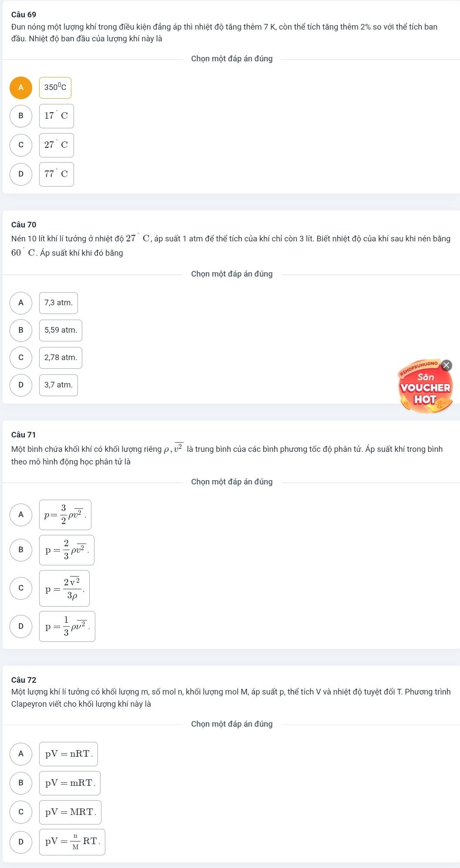Choose answer A 7,3 atm in Câu 70
This screenshot has height=868, width=460.
click(x=21, y=303)
